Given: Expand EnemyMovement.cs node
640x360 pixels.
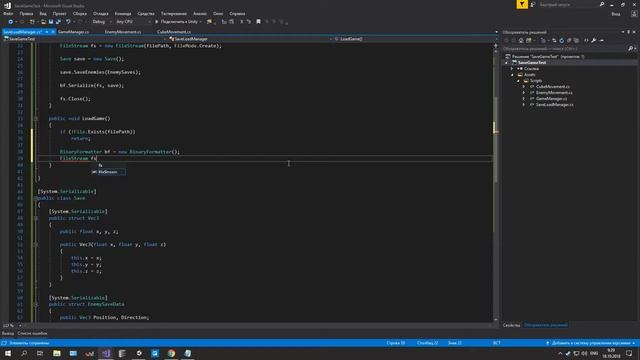Looking at the screenshot, I should coord(524,93).
